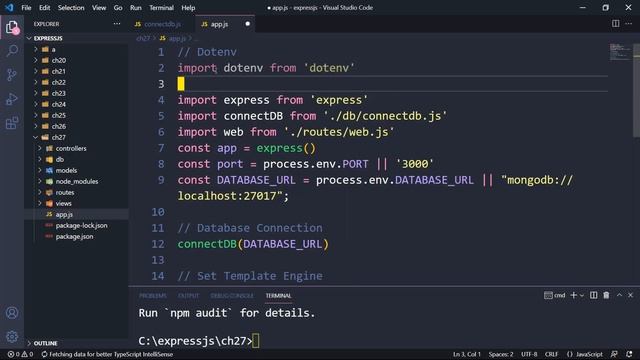Screen dimensions: 640x360
Task: Change indentation via Spaces: 2
Action: click(x=501, y=354)
